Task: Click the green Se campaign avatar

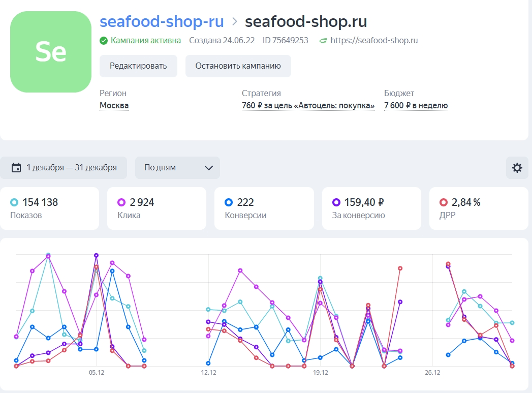Action: click(51, 52)
